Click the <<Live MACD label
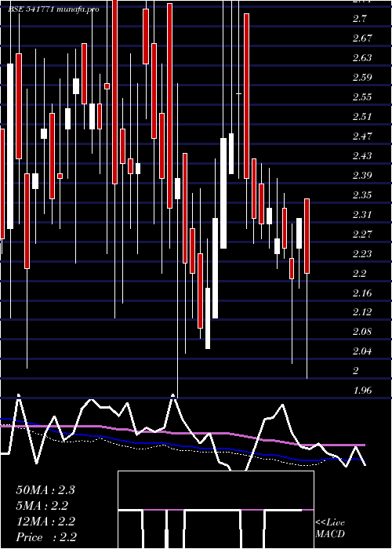This screenshot has width=392, height=549. coord(330,529)
